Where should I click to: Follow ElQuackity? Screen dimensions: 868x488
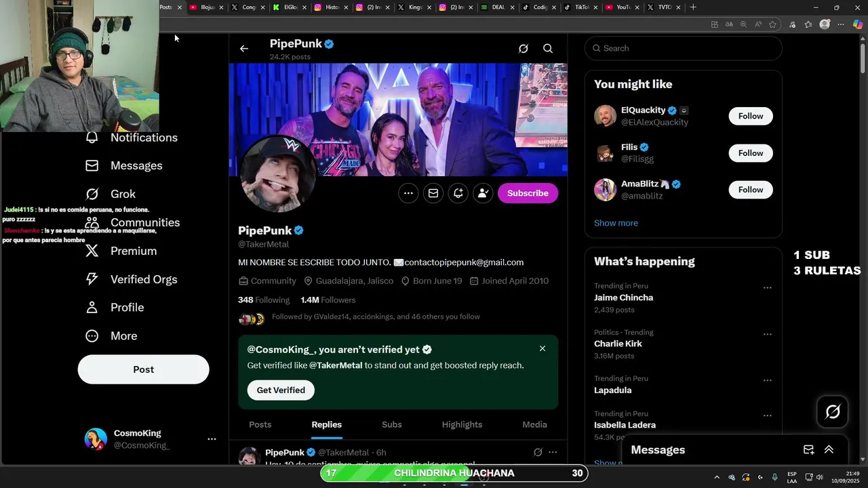pyautogui.click(x=751, y=116)
